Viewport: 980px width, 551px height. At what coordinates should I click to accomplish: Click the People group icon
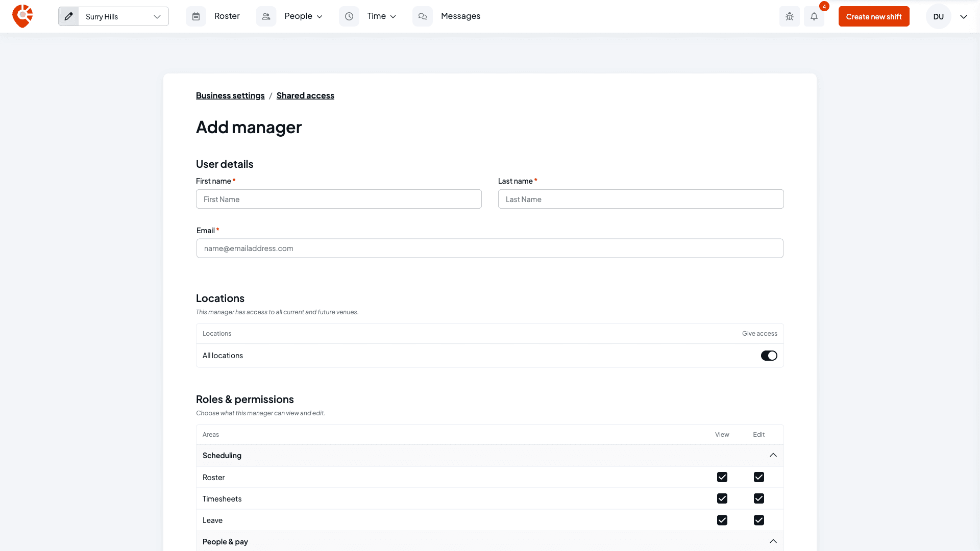pos(266,16)
